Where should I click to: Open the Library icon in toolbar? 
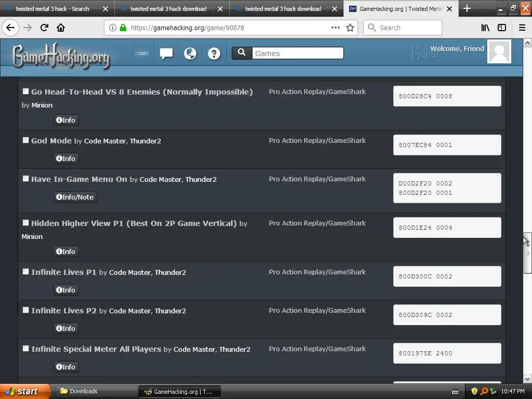point(485,28)
